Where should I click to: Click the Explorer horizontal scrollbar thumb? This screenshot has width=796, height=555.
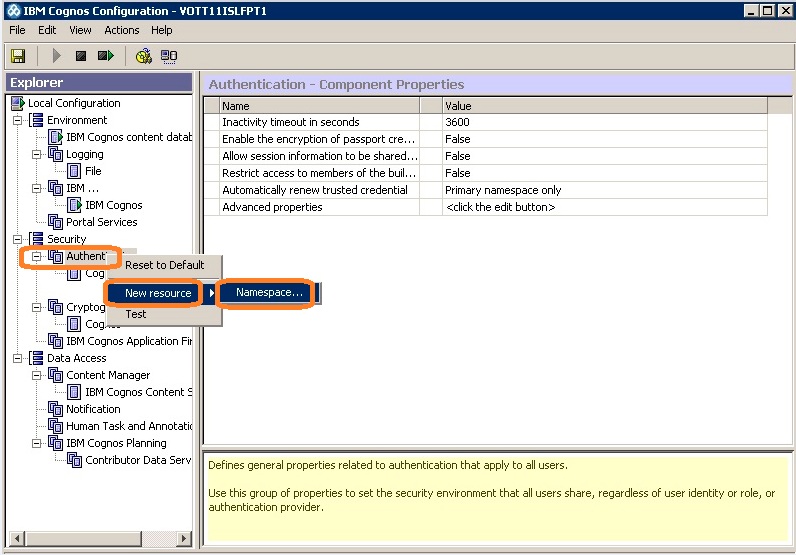83,538
